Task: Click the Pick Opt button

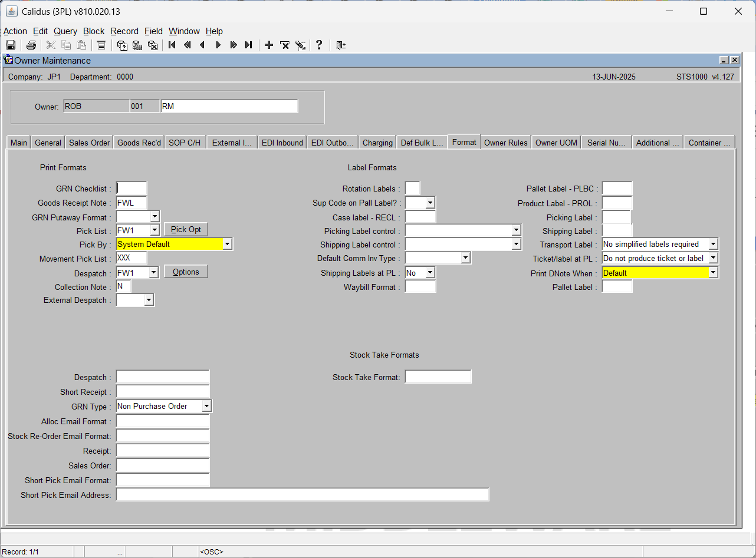Action: pos(186,230)
